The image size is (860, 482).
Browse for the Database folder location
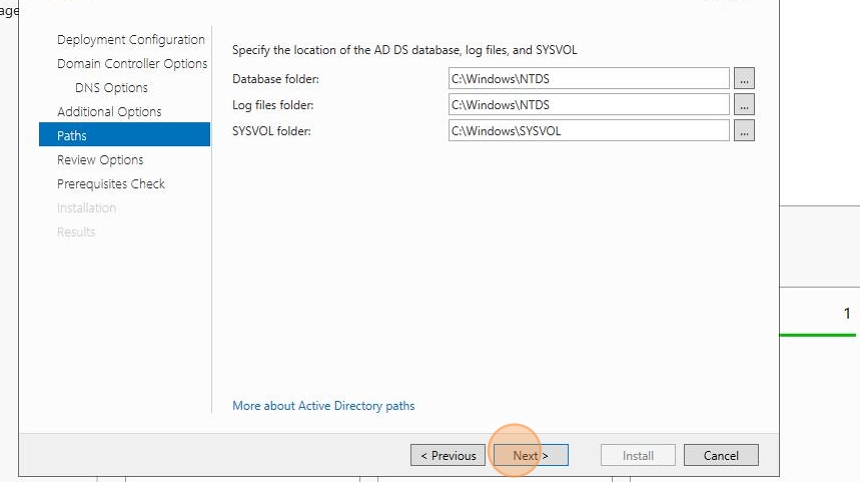pyautogui.click(x=744, y=78)
